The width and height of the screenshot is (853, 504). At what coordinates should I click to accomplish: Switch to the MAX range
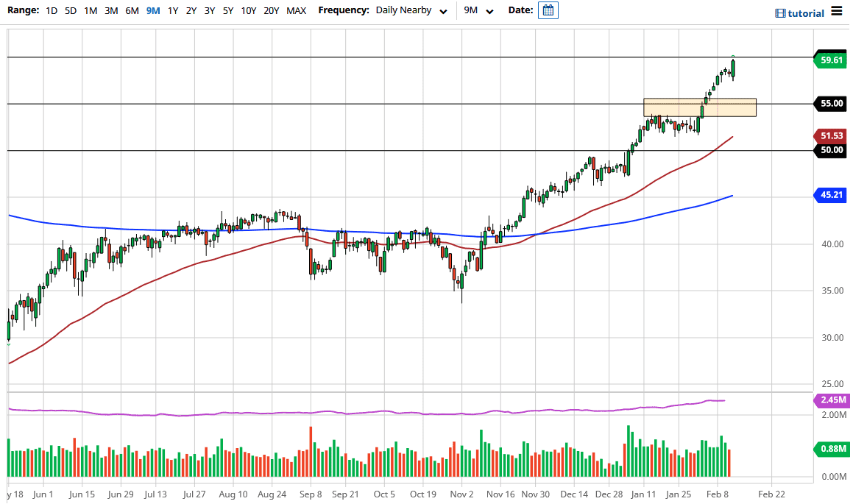pos(297,11)
